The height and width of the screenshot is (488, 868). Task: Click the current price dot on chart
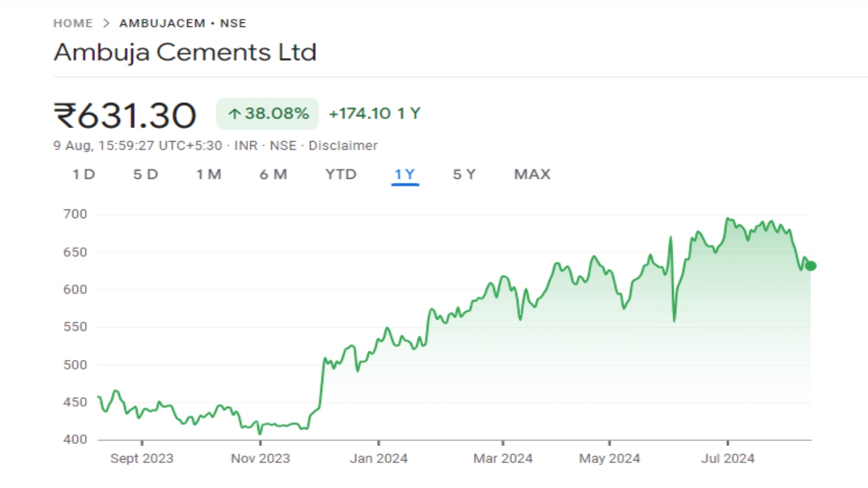(x=810, y=266)
